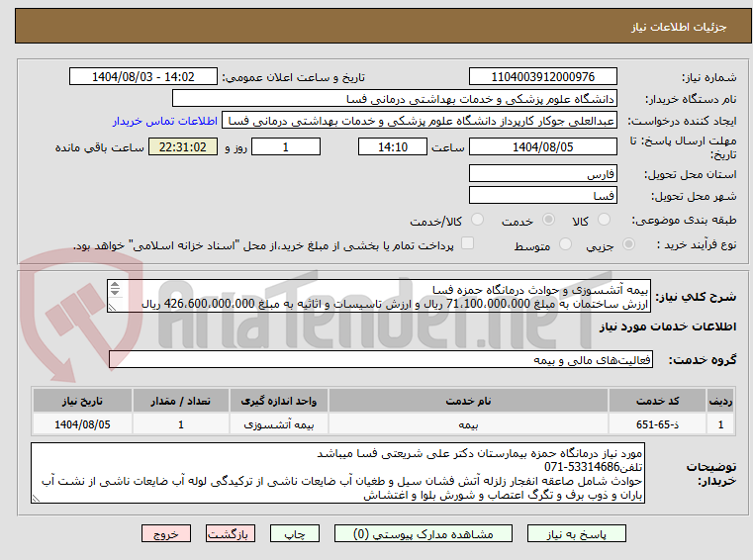Click the service name cell بیمه

pyautogui.click(x=468, y=424)
